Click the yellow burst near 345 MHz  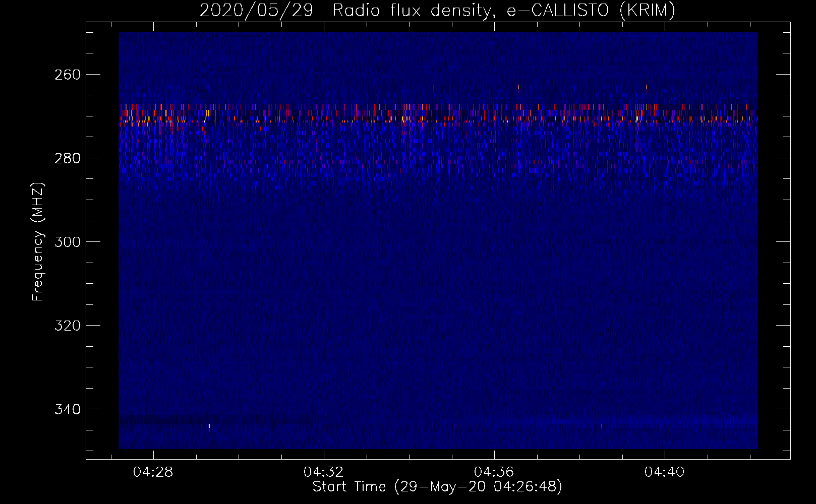click(205, 426)
